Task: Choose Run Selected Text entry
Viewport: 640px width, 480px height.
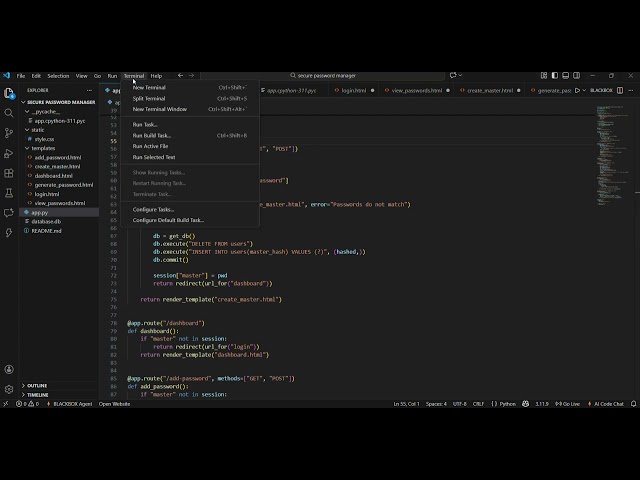Action: pyautogui.click(x=190, y=157)
